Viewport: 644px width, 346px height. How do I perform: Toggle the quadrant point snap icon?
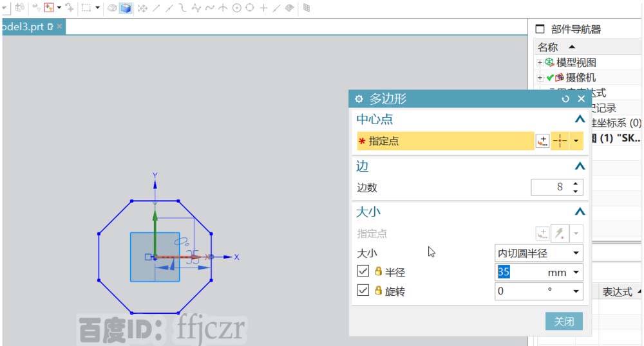(x=250, y=8)
